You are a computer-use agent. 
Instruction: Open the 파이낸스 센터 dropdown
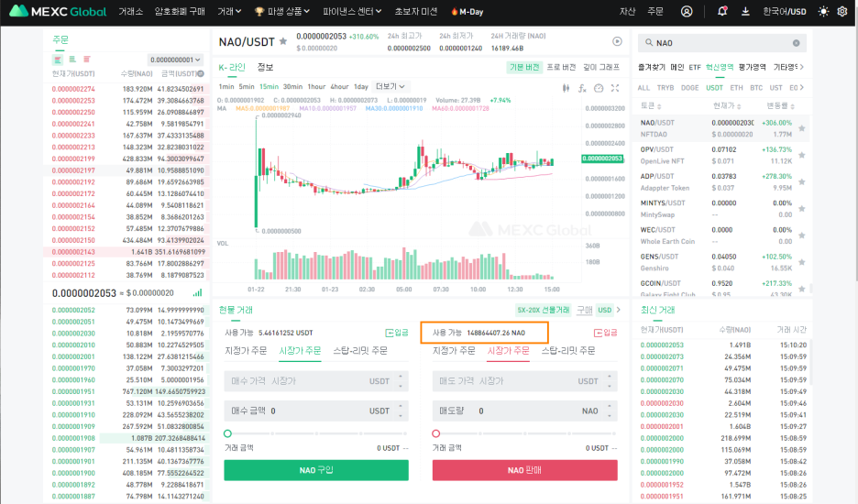[352, 12]
